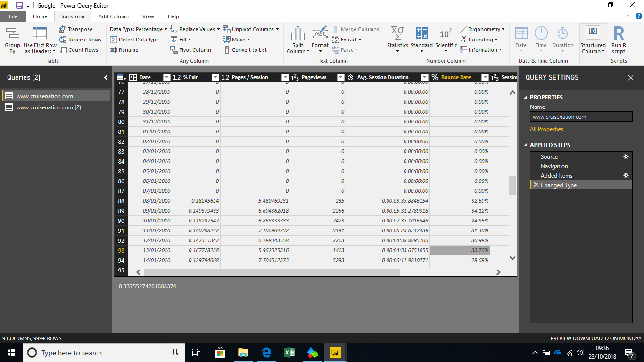The width and height of the screenshot is (644, 362).
Task: Click the Transpose table icon
Action: coord(63,29)
